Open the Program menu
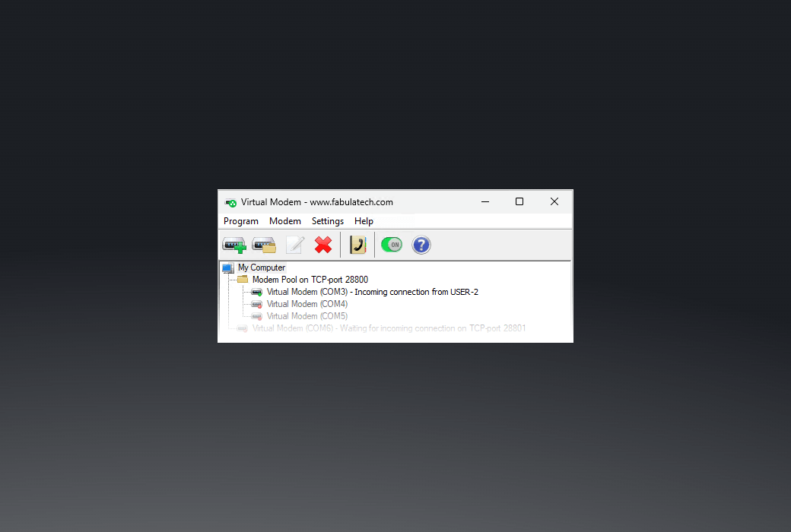This screenshot has width=791, height=532. tap(240, 221)
